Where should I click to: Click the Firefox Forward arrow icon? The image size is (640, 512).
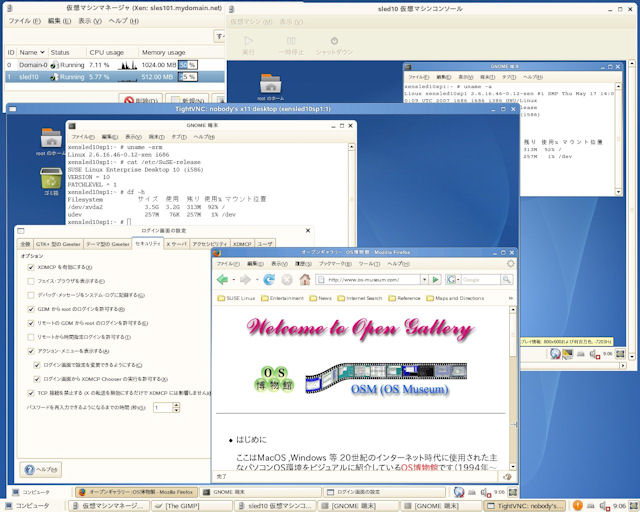tap(245, 280)
